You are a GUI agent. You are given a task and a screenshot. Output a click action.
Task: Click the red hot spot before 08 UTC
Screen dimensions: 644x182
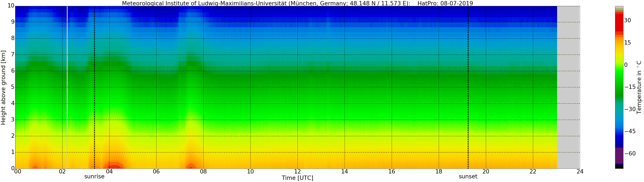[191, 166]
